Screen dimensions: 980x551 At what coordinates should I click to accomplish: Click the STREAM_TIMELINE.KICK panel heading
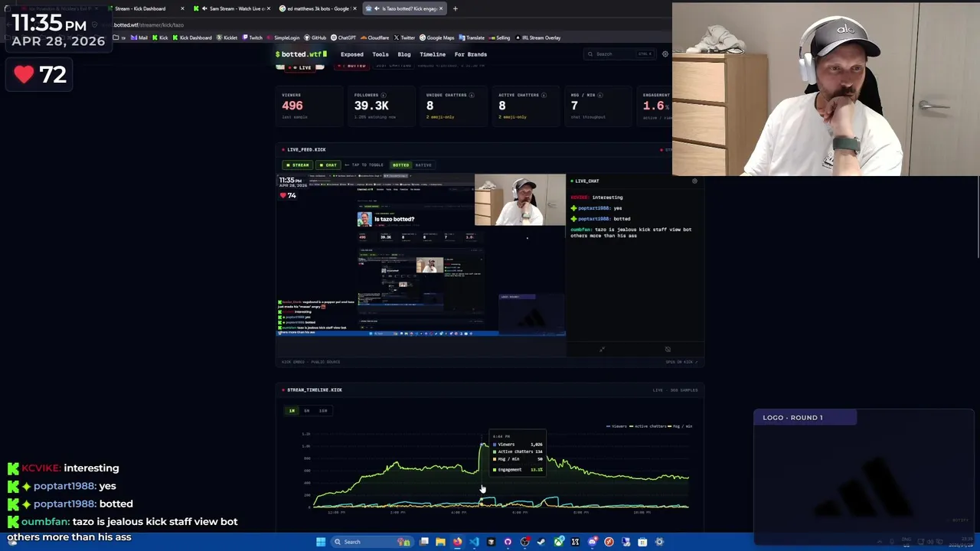315,390
